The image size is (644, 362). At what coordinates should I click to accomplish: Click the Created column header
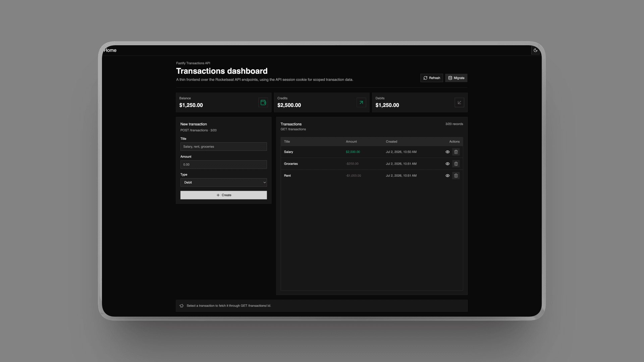coord(391,141)
